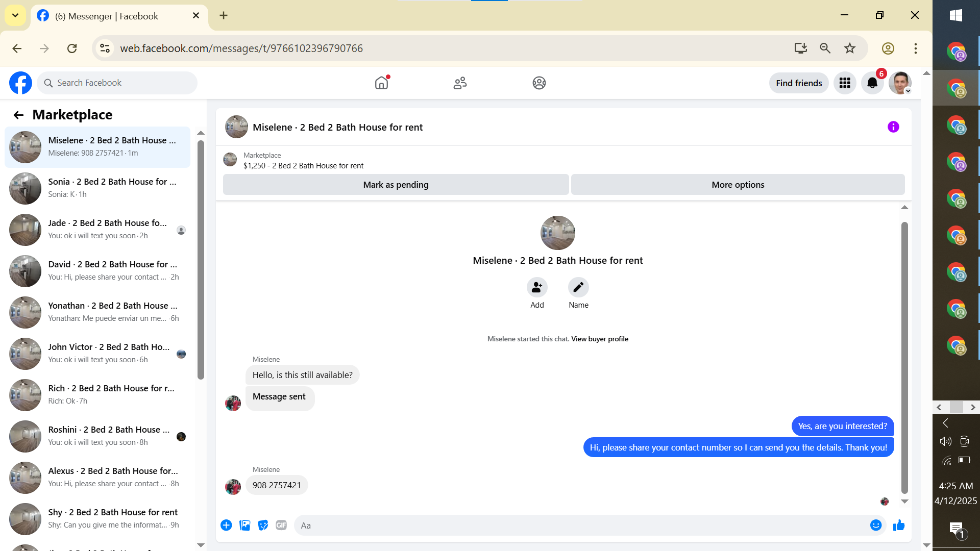980x551 pixels.
Task: Open the Alexus conversation
Action: [x=97, y=478]
